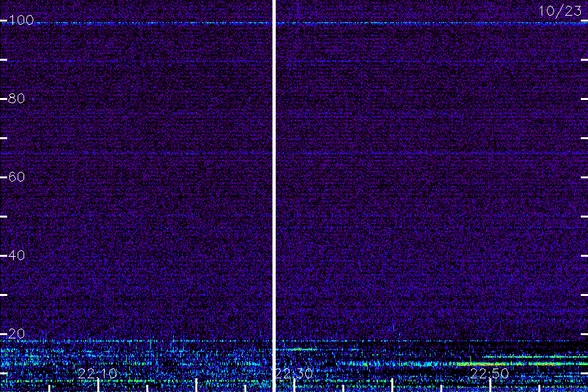Click the 22:50 time axis label
The image size is (588, 392).
pos(489,373)
